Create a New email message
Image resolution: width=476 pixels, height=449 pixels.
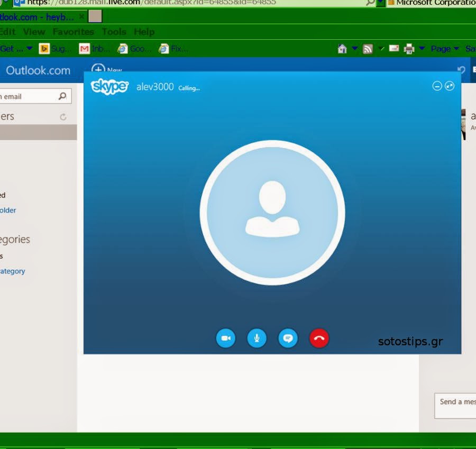106,69
